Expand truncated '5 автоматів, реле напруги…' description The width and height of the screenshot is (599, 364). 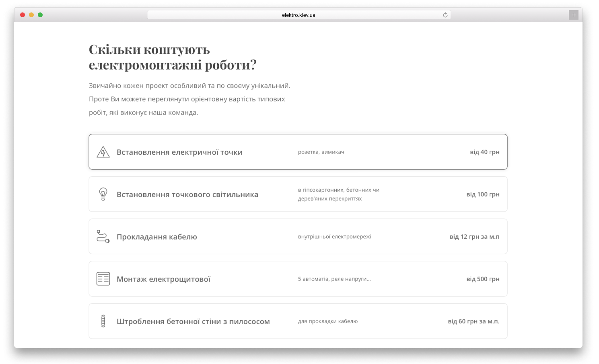click(x=334, y=279)
